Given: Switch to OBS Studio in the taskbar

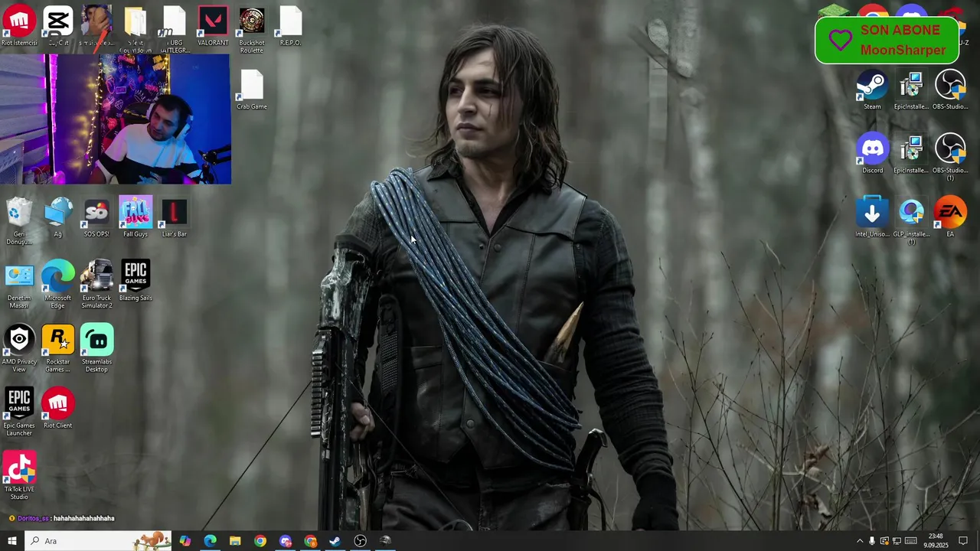Looking at the screenshot, I should pos(361,541).
